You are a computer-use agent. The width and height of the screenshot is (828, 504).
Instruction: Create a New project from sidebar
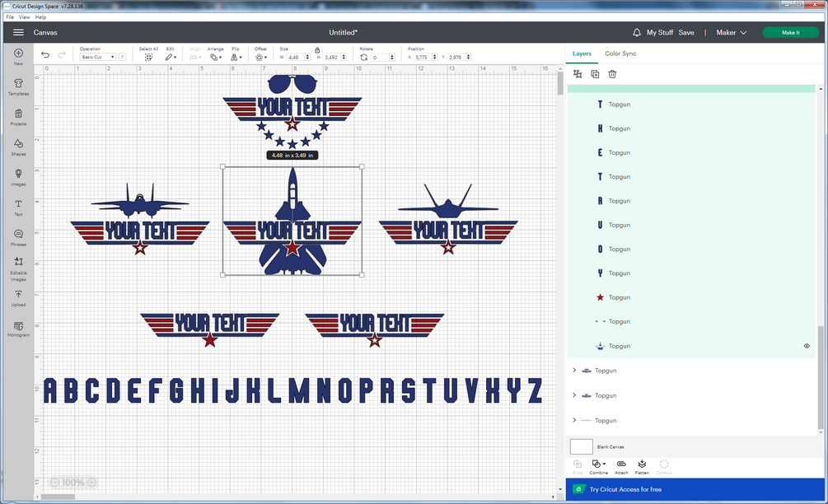[x=18, y=56]
